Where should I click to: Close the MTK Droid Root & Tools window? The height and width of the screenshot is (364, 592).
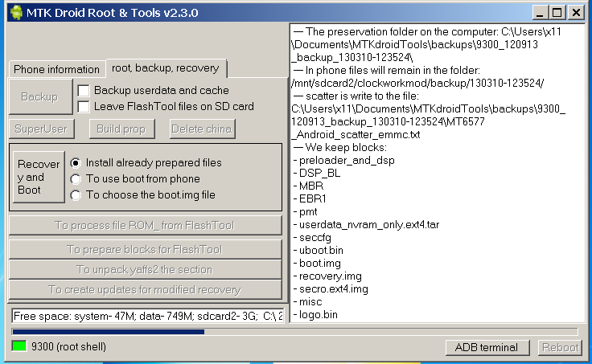click(x=576, y=12)
